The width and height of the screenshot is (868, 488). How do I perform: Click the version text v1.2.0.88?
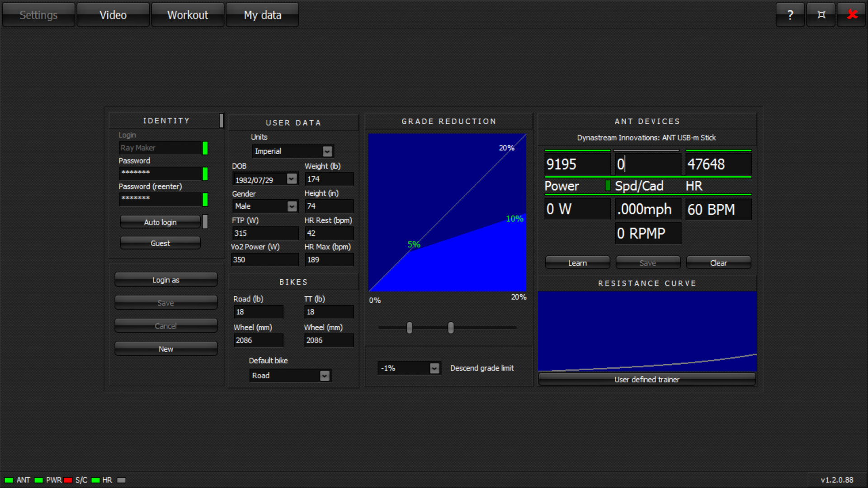pos(837,480)
